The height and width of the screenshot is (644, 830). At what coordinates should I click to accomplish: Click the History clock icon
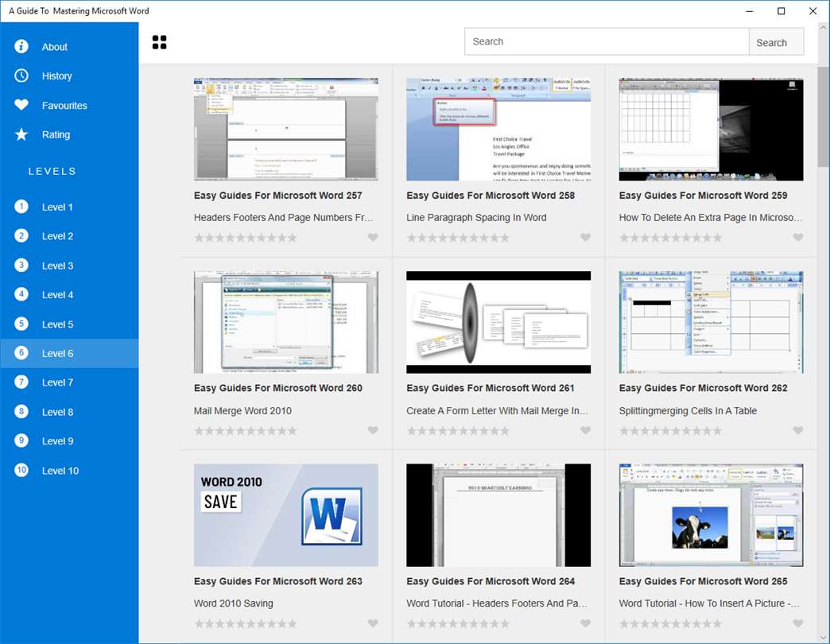point(21,76)
